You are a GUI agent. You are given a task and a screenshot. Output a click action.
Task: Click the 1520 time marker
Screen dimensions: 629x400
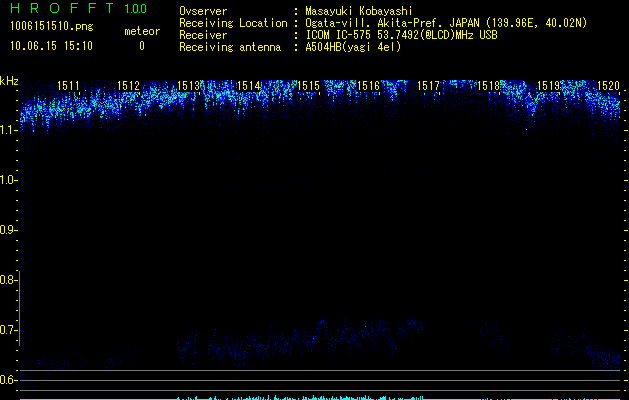coord(609,85)
